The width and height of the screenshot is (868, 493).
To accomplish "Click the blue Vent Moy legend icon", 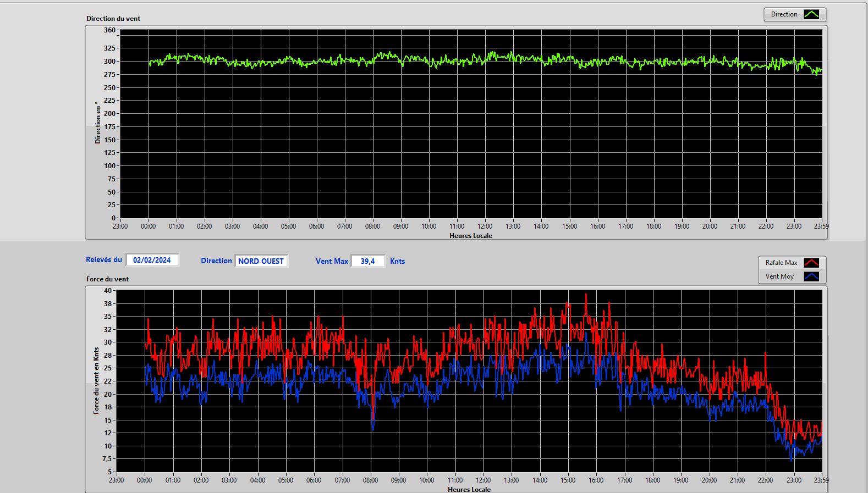I will 811,276.
